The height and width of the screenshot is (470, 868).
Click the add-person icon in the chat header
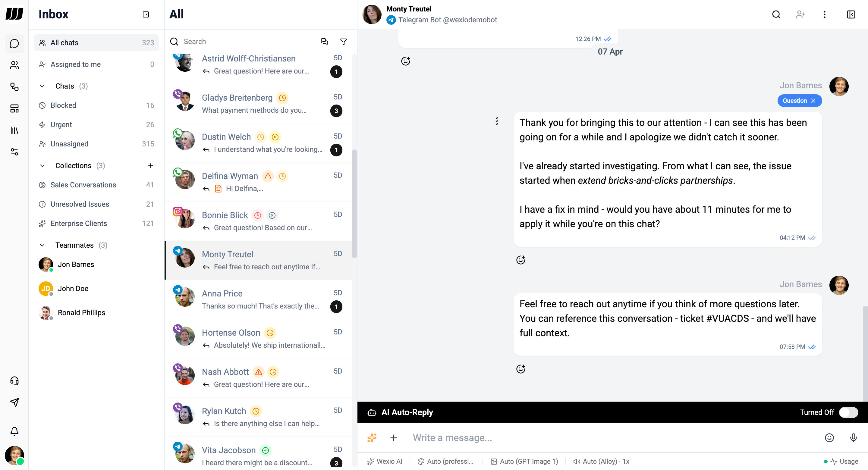click(800, 14)
